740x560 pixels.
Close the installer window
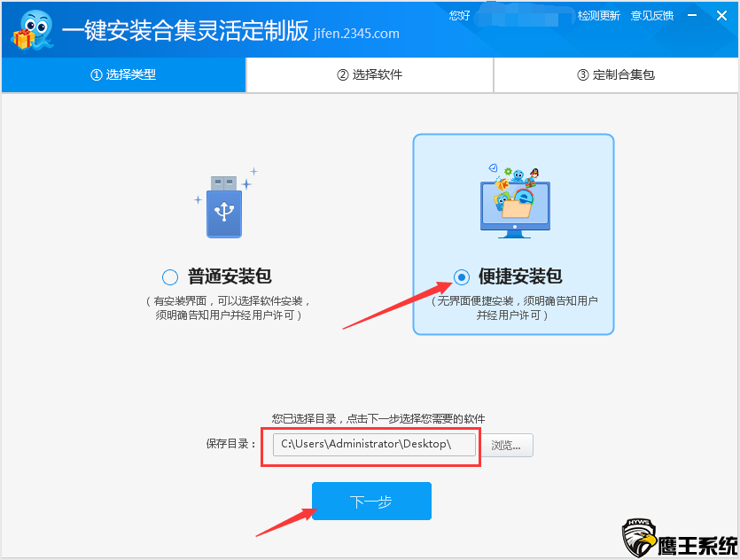(721, 16)
